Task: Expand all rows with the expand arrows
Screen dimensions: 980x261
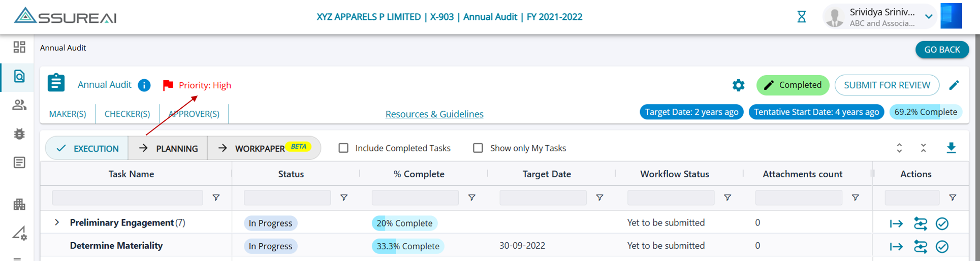Action: [899, 148]
